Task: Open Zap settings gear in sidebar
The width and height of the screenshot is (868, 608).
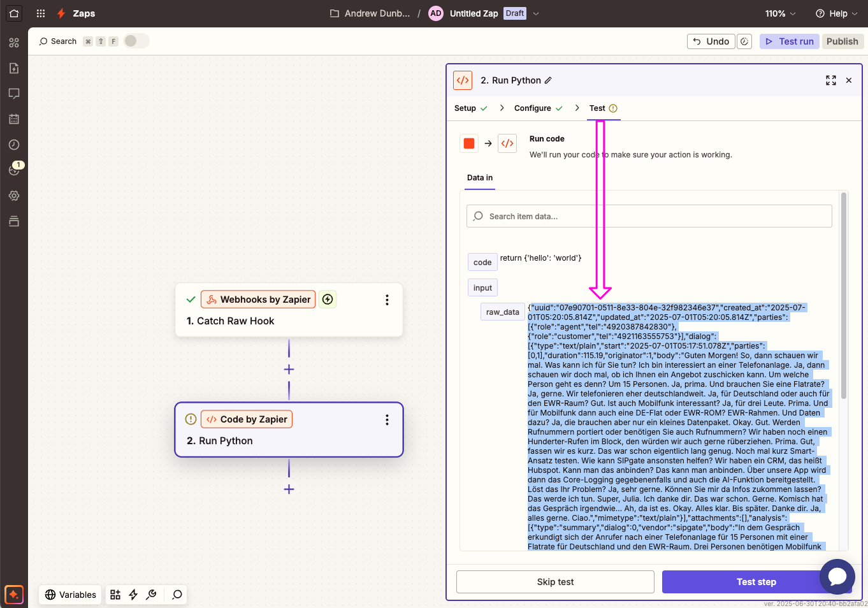Action: (14, 196)
